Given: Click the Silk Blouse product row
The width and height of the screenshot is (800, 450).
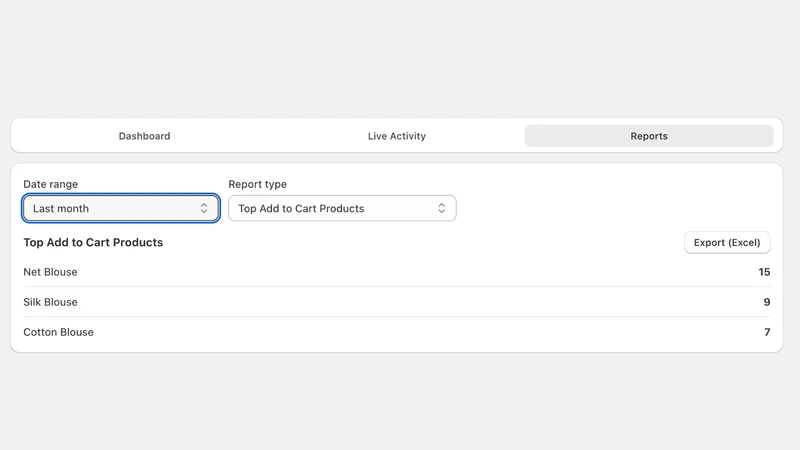Looking at the screenshot, I should (396, 302).
